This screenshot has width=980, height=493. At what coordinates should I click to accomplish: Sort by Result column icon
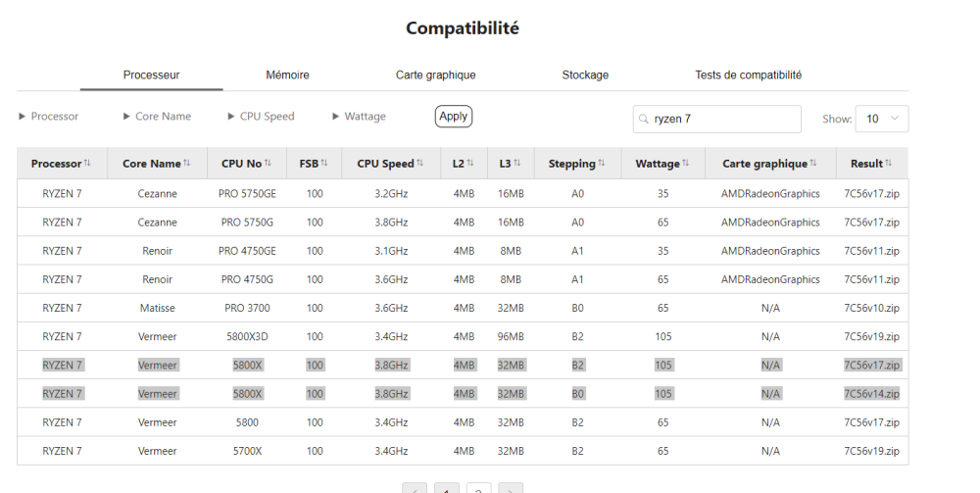point(889,164)
